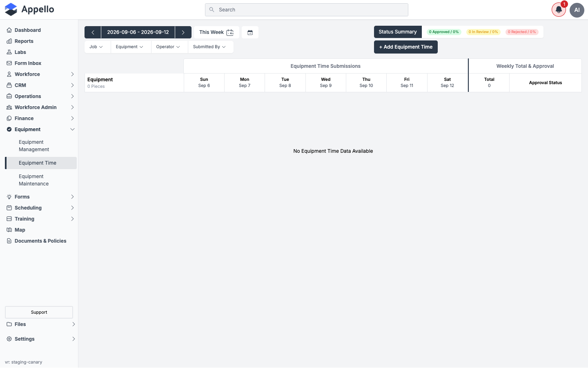Click the Sun Sep 6 column header

pyautogui.click(x=204, y=83)
